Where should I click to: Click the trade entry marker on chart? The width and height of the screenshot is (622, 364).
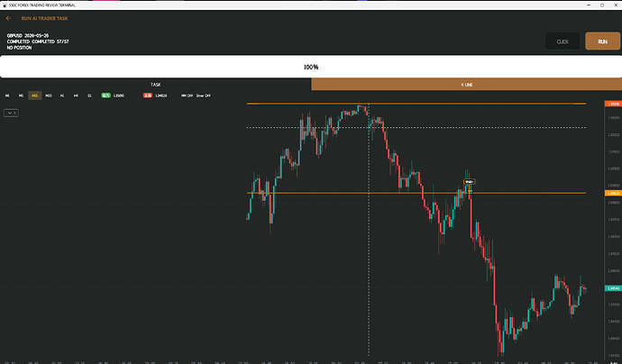click(x=470, y=182)
